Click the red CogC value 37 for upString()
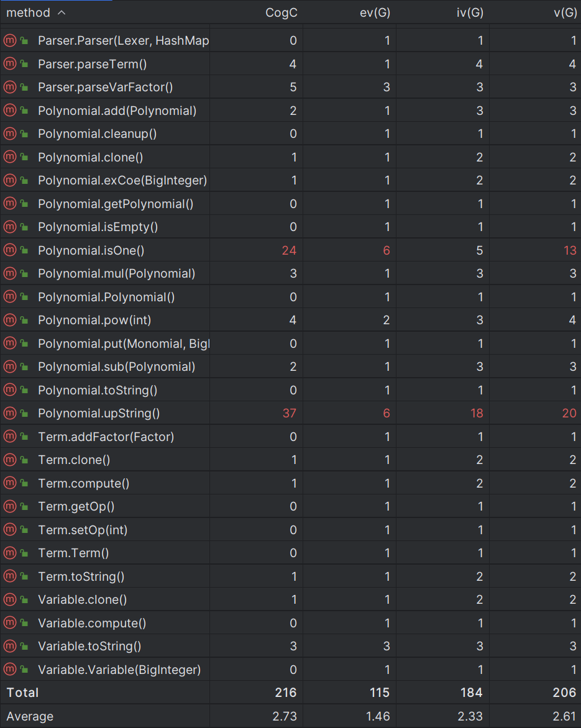 coord(290,413)
